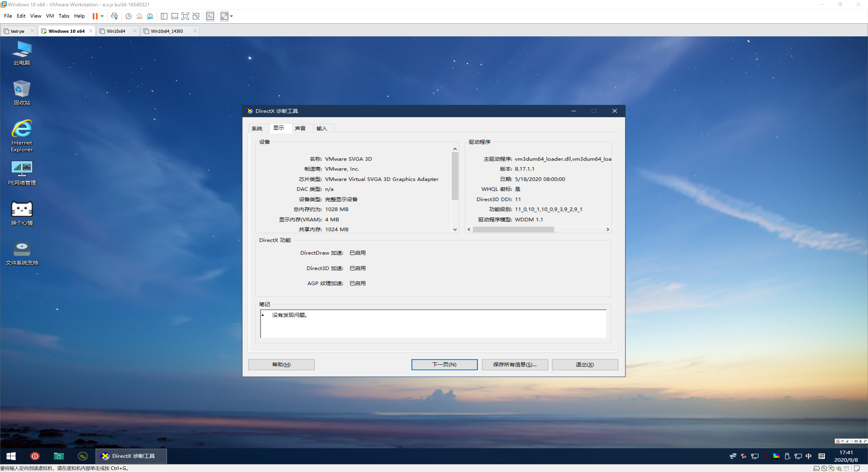Select the Internet Explorer desktop icon
This screenshot has width=868, height=472.
22,136
